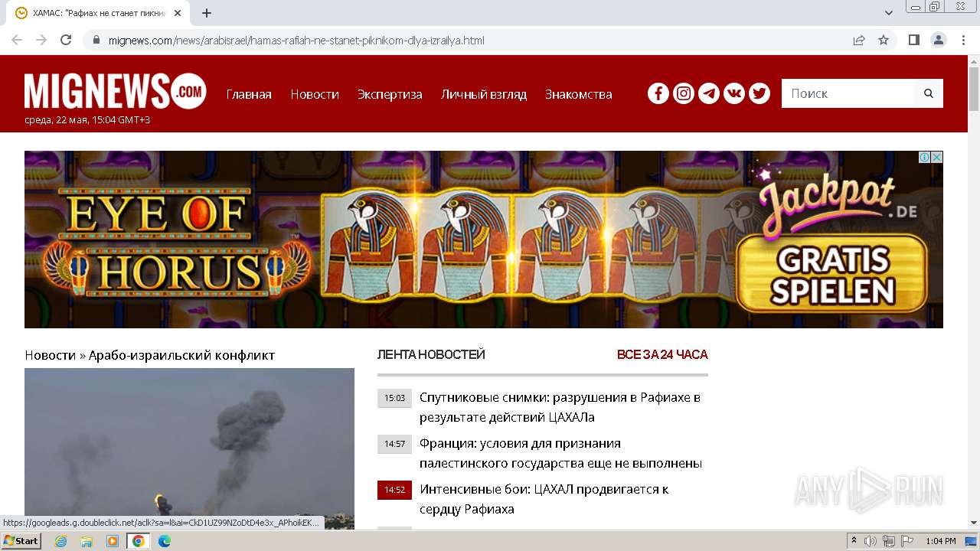Screen dimensions: 980x551
Task: Read Спутниковые снимки Рафиах news item
Action: pos(560,407)
